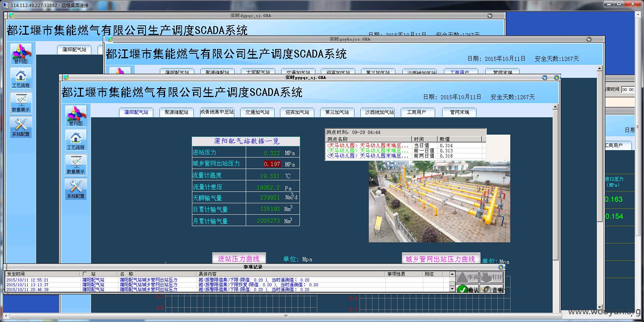Open the 城乡管网出站压力曲线 chart button
This screenshot has width=644, height=322.
coord(441,259)
